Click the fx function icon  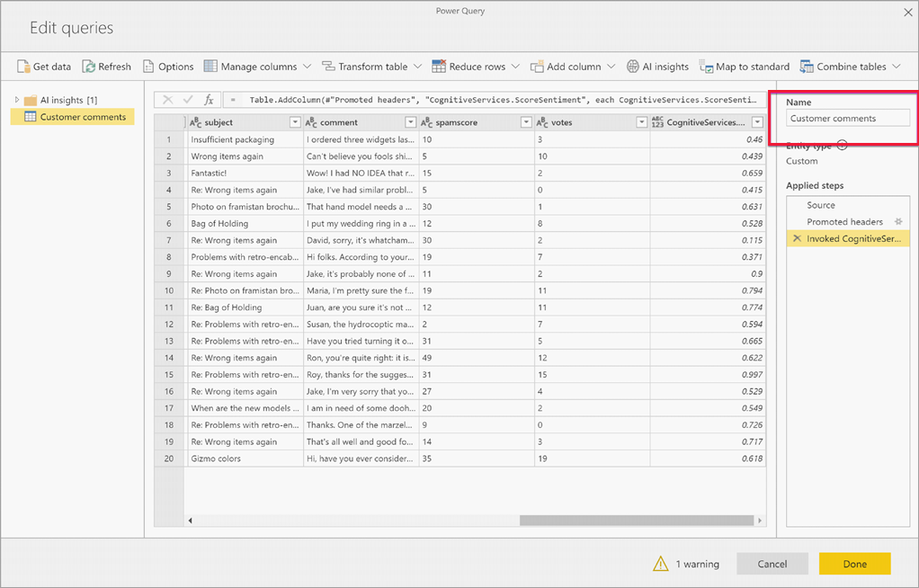pyautogui.click(x=209, y=100)
